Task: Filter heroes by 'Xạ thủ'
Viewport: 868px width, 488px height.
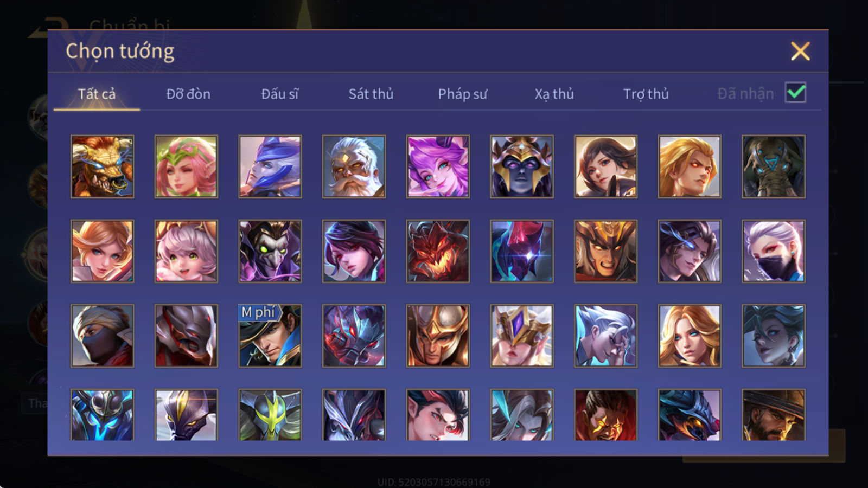Action: [554, 94]
